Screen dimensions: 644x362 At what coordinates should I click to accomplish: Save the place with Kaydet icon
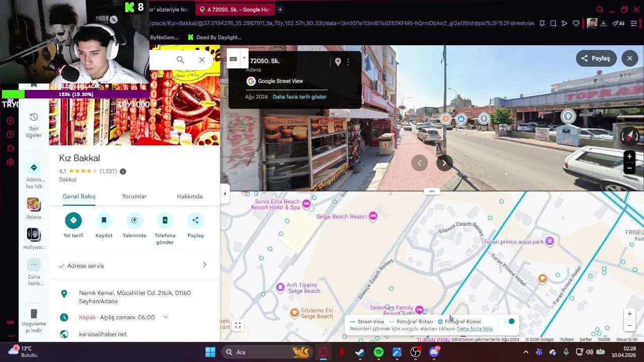(104, 220)
